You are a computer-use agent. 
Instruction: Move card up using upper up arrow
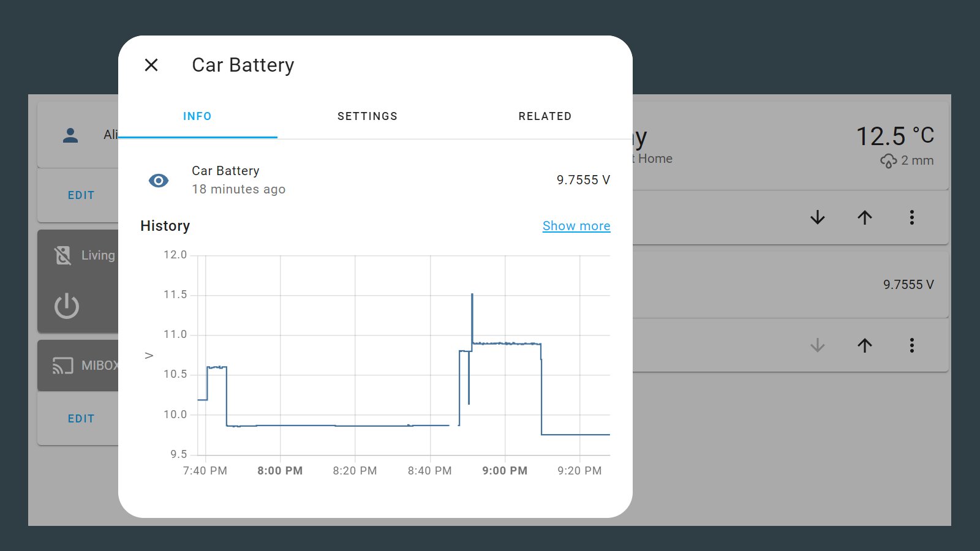click(x=865, y=217)
